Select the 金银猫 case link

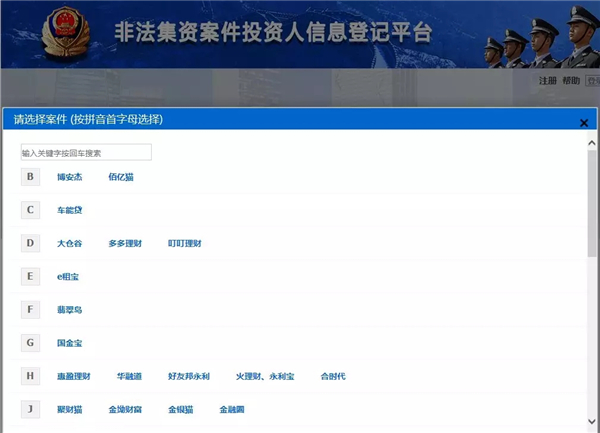point(181,409)
